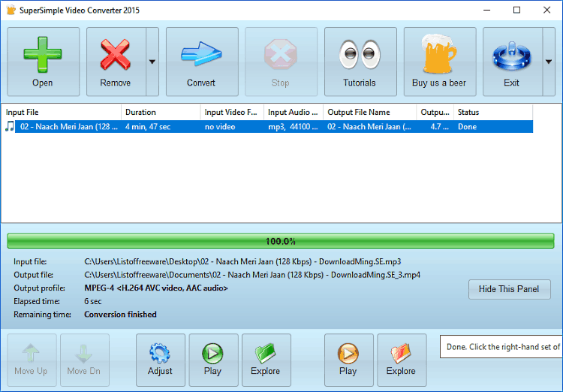Click the 'no video' cell

[220, 126]
